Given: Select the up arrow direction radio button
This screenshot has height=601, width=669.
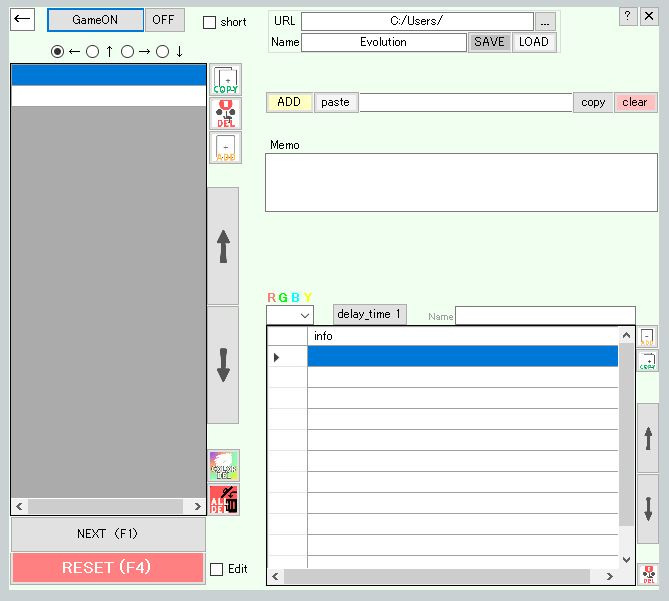Looking at the screenshot, I should click(x=93, y=52).
